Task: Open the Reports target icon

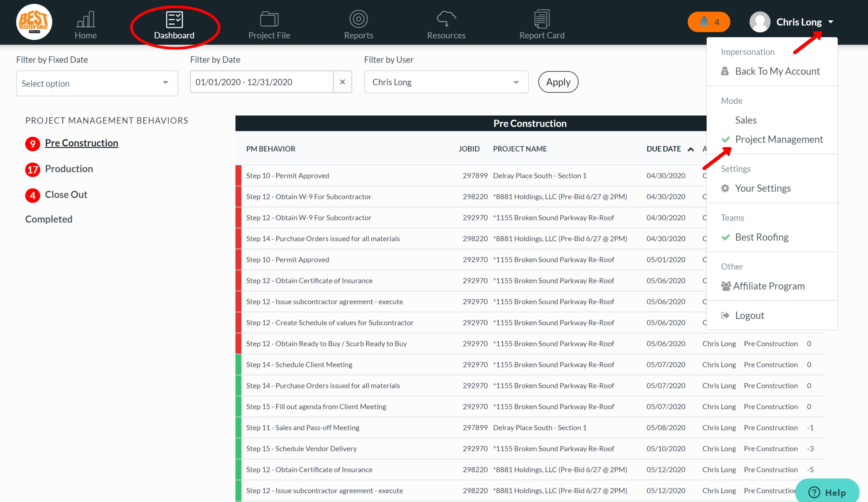Action: (358, 19)
